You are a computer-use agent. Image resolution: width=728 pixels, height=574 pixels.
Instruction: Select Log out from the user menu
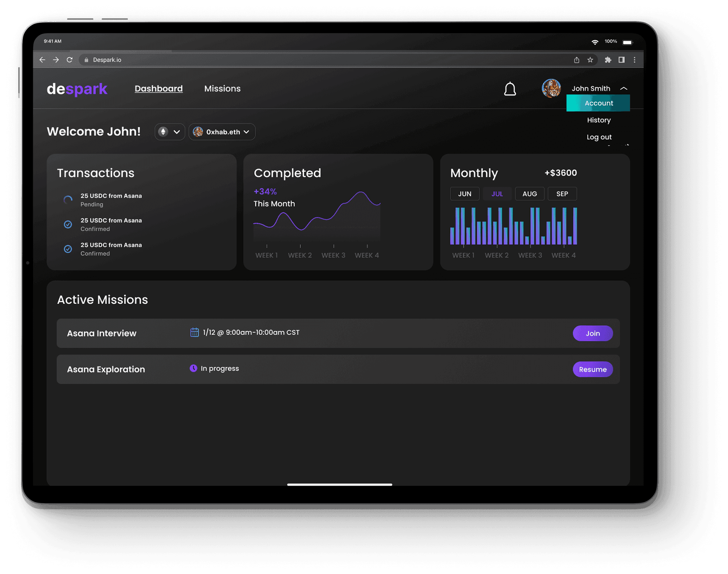click(599, 137)
